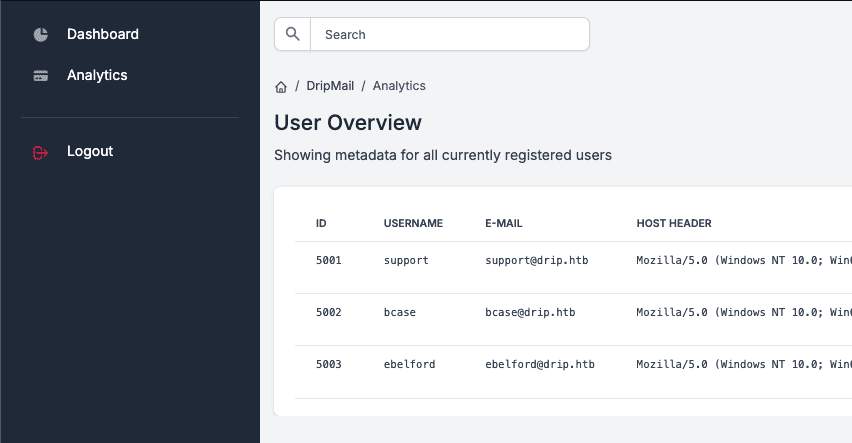Click the HOST HEADER column header

(x=674, y=223)
